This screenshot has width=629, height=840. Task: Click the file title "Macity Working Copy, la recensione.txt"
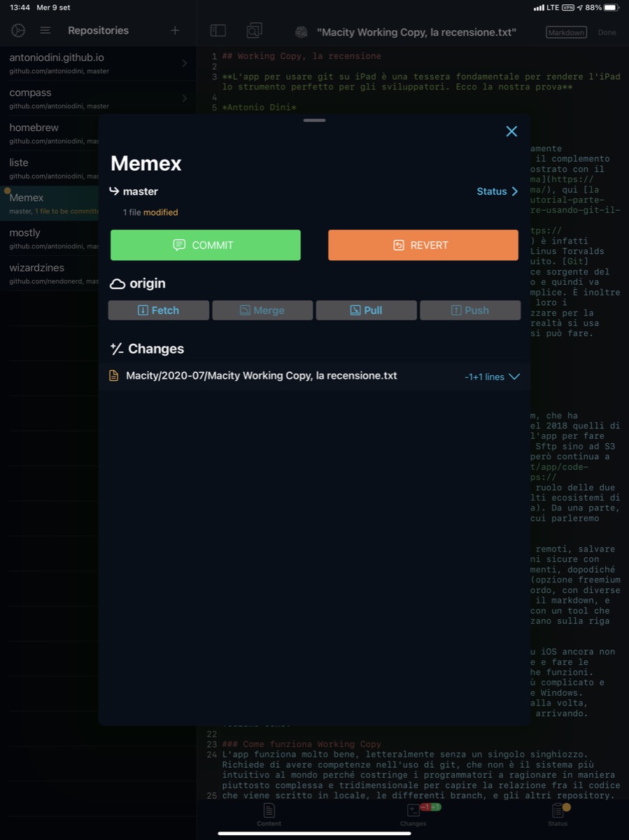(x=417, y=32)
